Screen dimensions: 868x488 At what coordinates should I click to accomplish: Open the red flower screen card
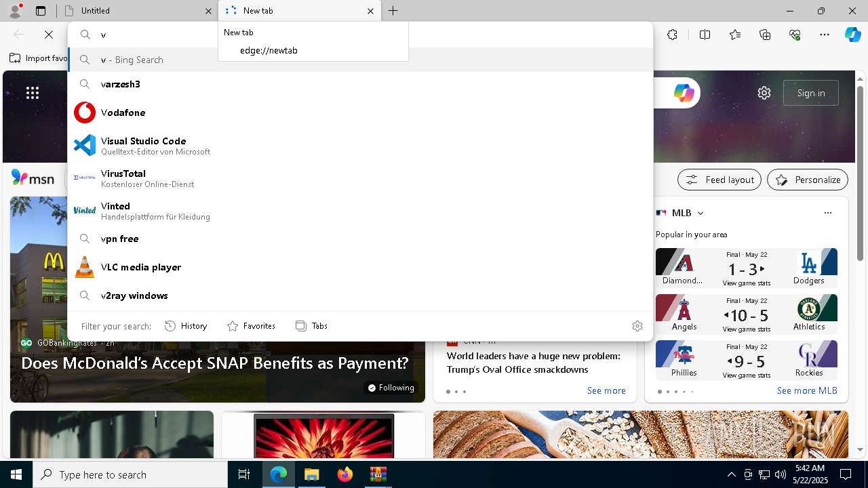[x=323, y=434]
